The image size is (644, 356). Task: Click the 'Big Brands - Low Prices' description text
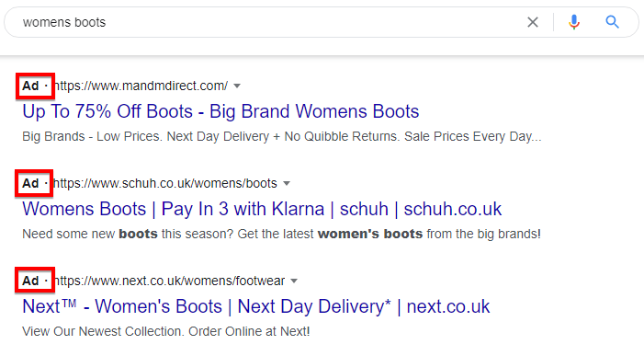point(282,136)
